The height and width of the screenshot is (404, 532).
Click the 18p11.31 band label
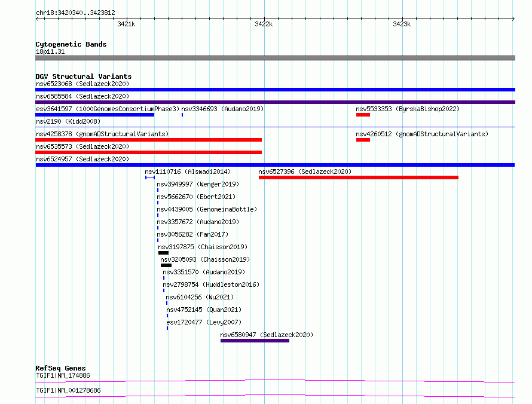50,51
